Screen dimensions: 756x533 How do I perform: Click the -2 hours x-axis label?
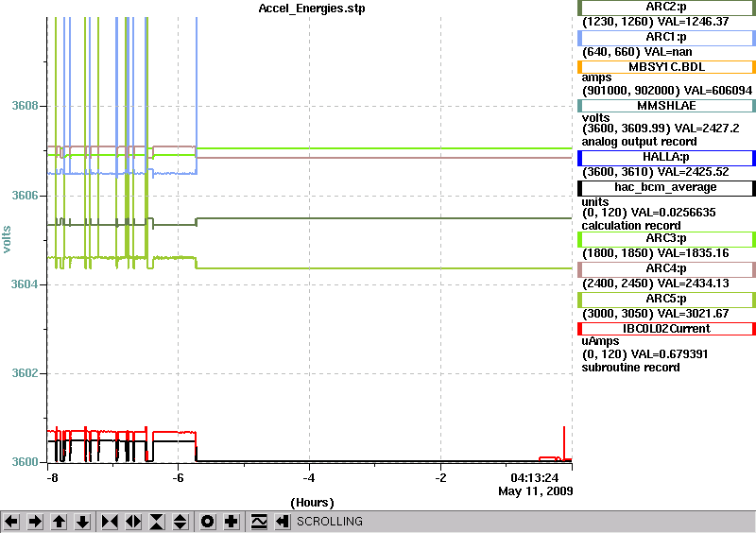[440, 478]
